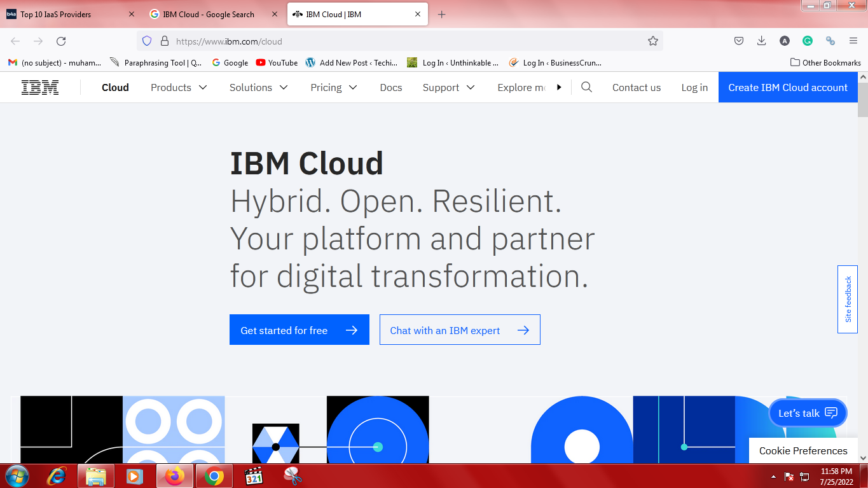The width and height of the screenshot is (868, 488).
Task: Open File Explorer from the taskbar
Action: click(x=95, y=476)
